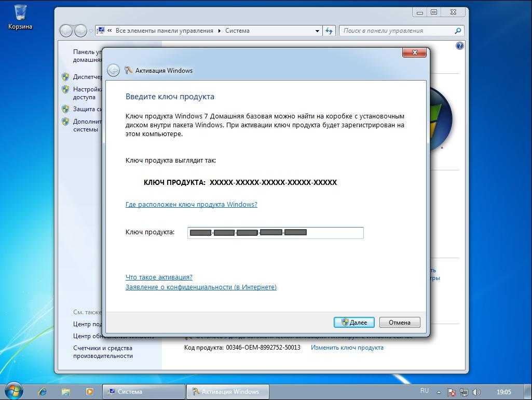Click 'Все элементы панели управления' breadcrumb
This screenshot has width=532, height=400.
click(164, 31)
